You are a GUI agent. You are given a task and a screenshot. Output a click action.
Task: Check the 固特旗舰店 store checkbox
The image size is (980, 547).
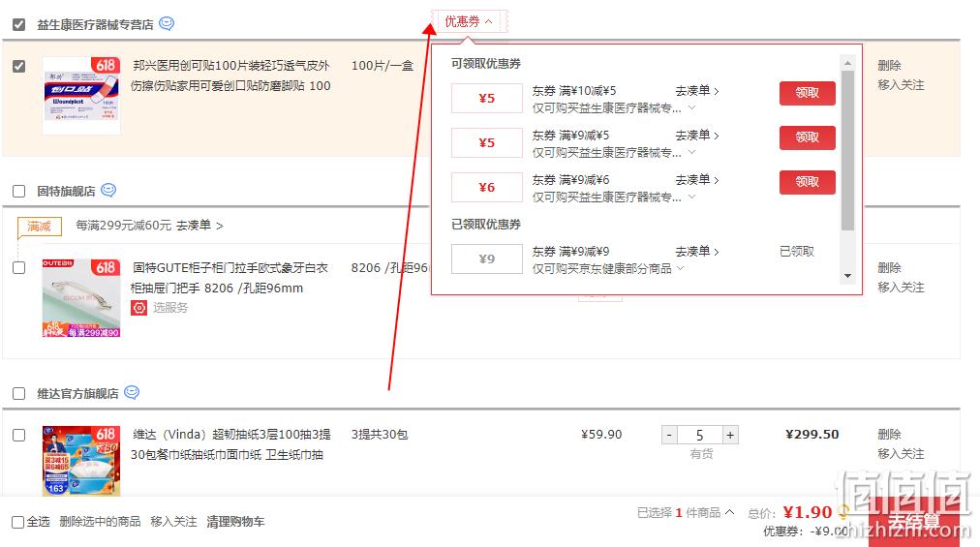coord(18,191)
